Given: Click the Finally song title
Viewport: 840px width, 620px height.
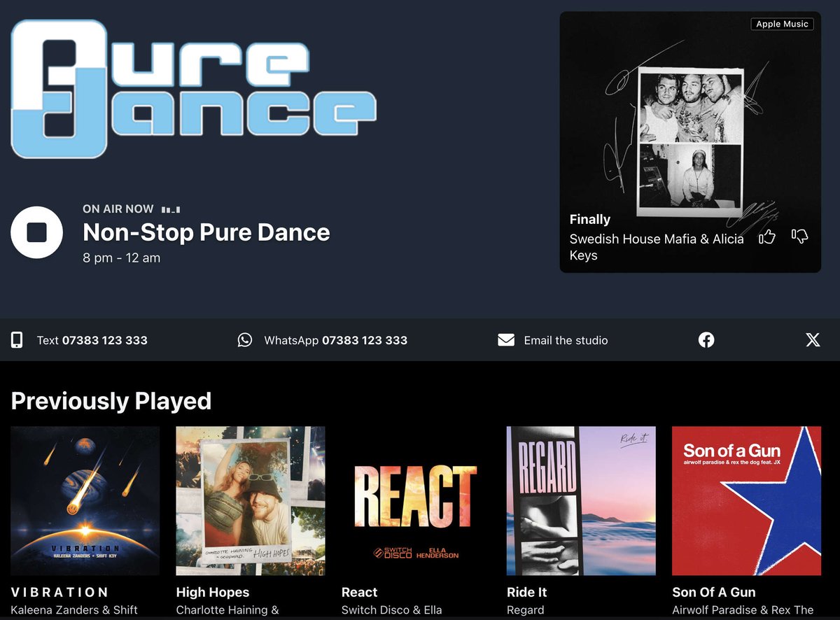Looking at the screenshot, I should (590, 219).
